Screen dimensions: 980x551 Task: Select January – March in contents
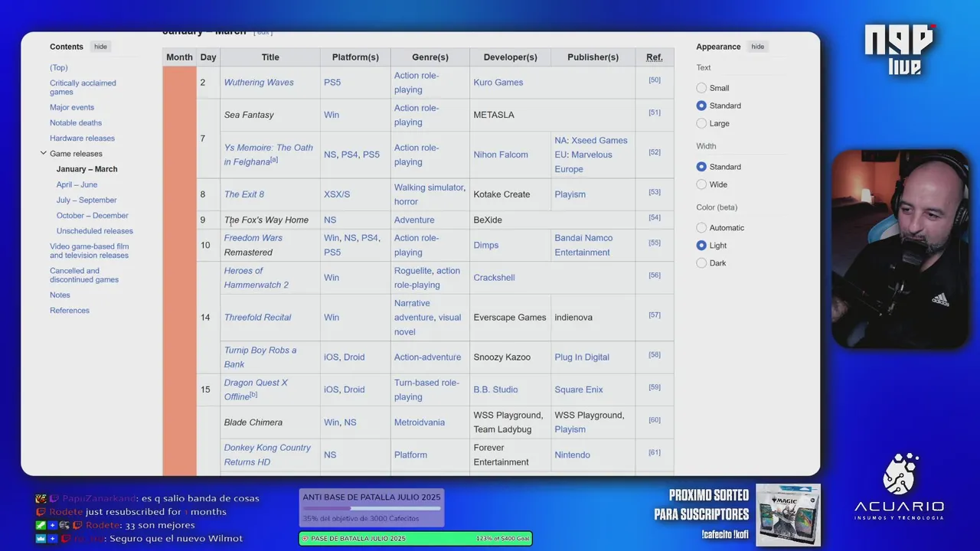(87, 169)
